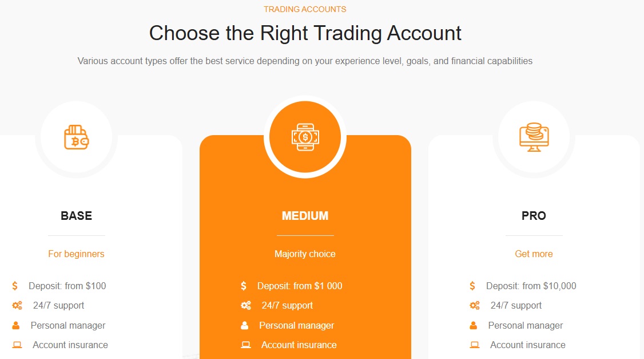
Task: Click the phone dollar icon above MEDIUM
Action: coord(305,137)
